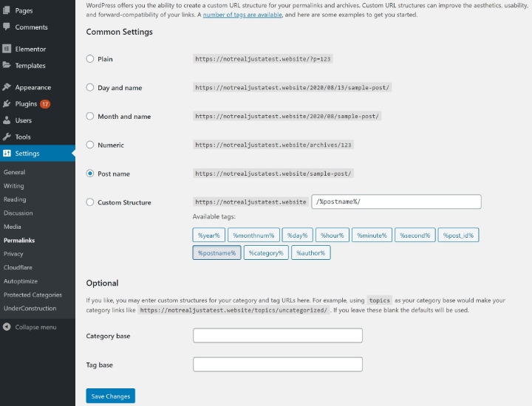
Task: Click the Save Changes button
Action: point(111,396)
